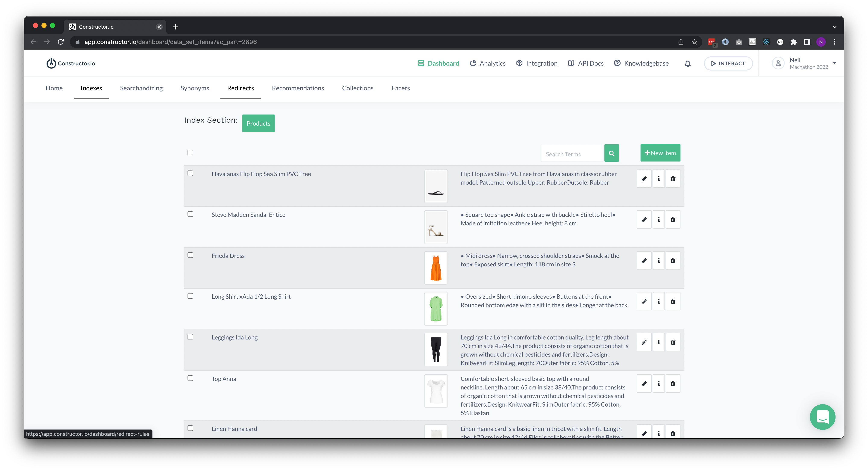868x470 pixels.
Task: Click the New item button
Action: pos(660,153)
